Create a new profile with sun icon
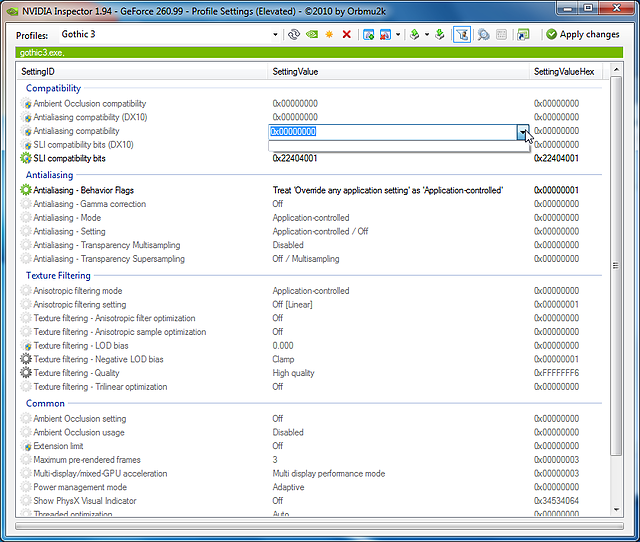 click(x=329, y=34)
